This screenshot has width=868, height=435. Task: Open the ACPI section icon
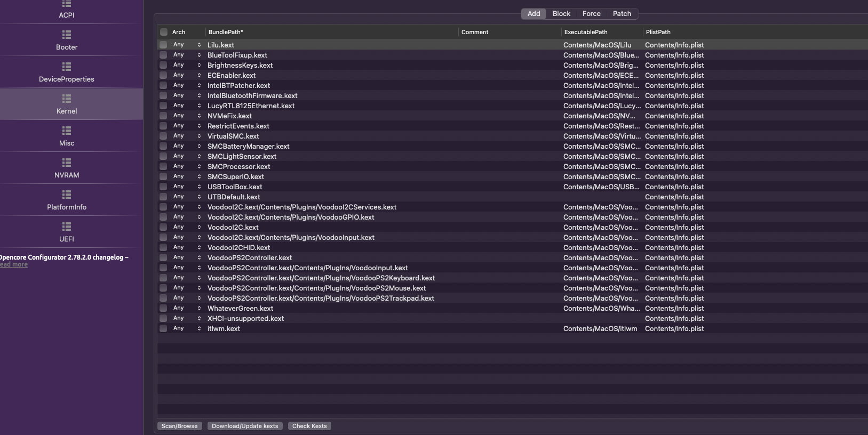click(67, 4)
